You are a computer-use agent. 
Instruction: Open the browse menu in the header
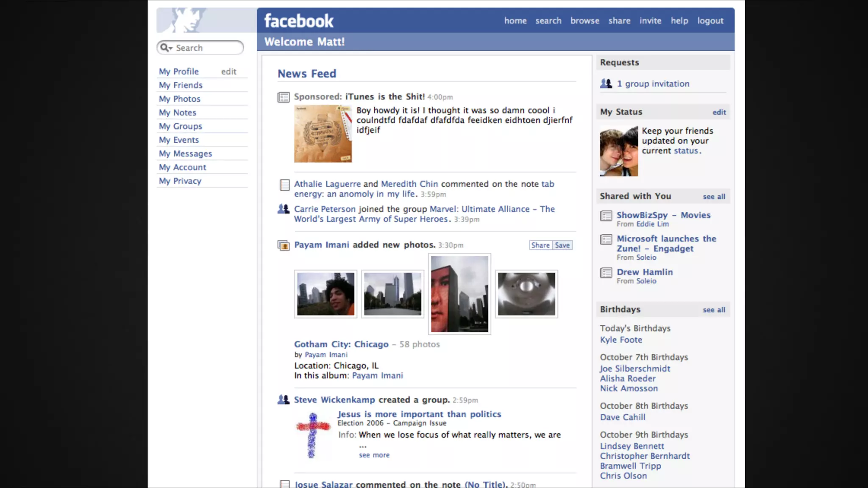click(584, 21)
